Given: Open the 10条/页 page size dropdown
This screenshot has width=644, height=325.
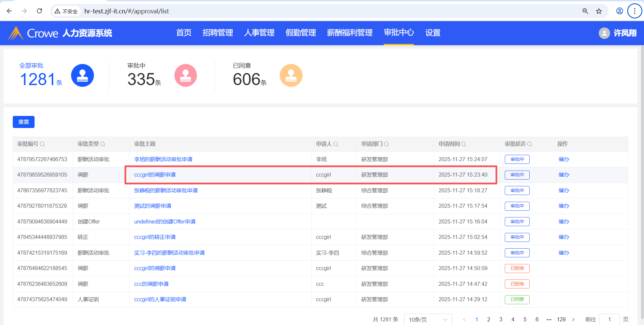Looking at the screenshot, I should click(x=428, y=319).
